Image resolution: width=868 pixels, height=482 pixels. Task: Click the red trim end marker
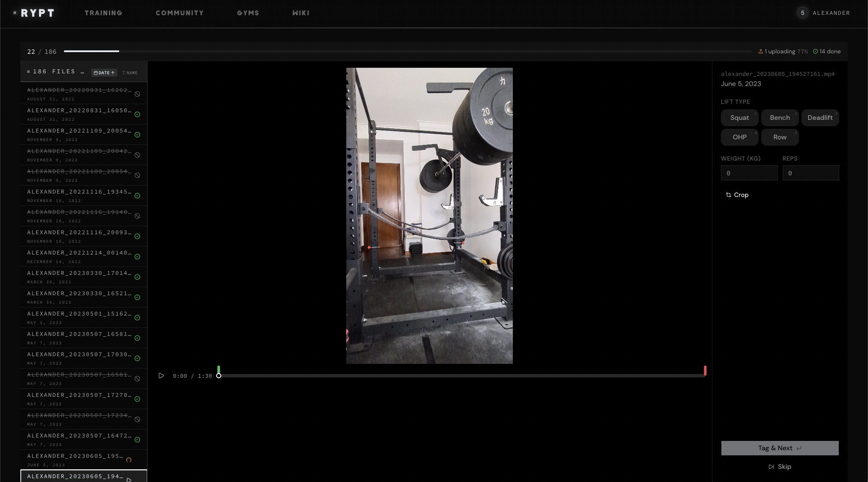pos(705,370)
